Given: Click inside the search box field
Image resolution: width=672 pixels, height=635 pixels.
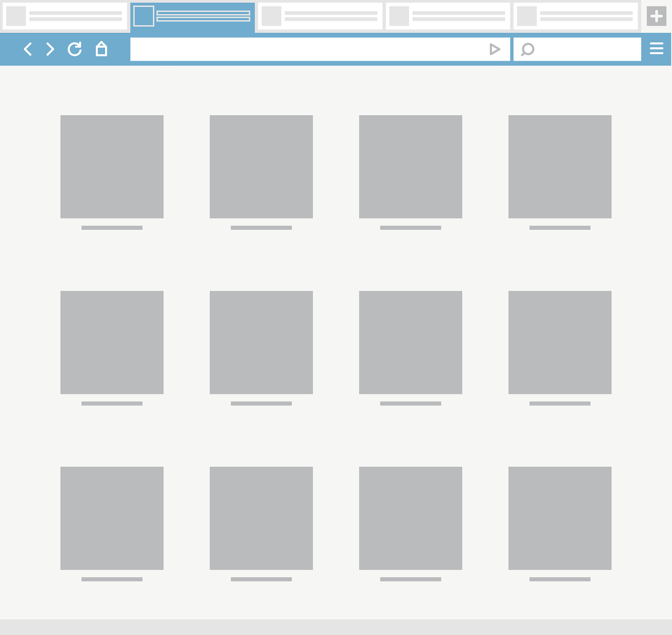Looking at the screenshot, I should coord(577,49).
